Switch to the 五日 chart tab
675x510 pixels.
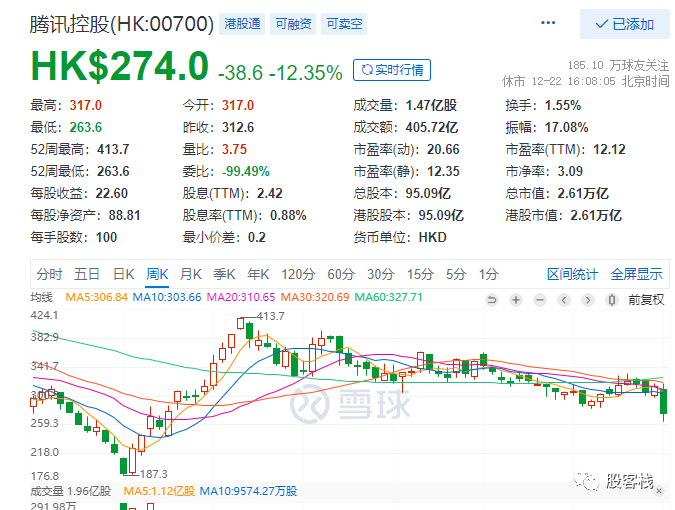pos(87,274)
